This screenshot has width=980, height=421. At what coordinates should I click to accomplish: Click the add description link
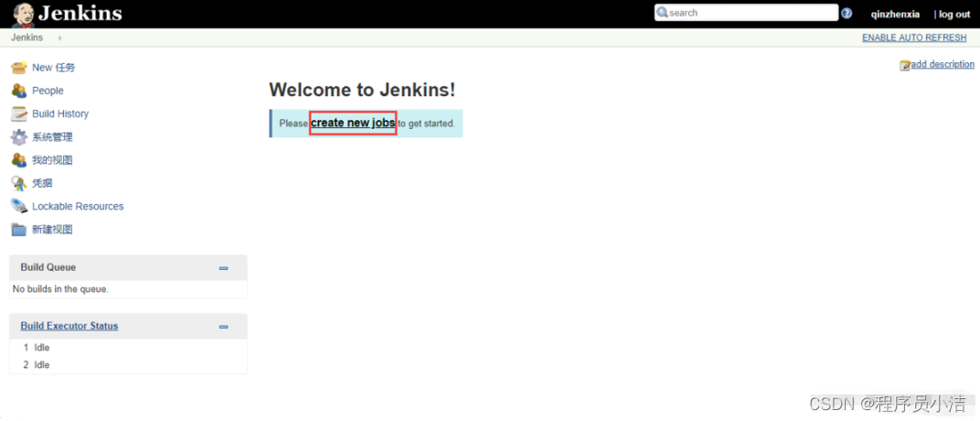pyautogui.click(x=943, y=64)
